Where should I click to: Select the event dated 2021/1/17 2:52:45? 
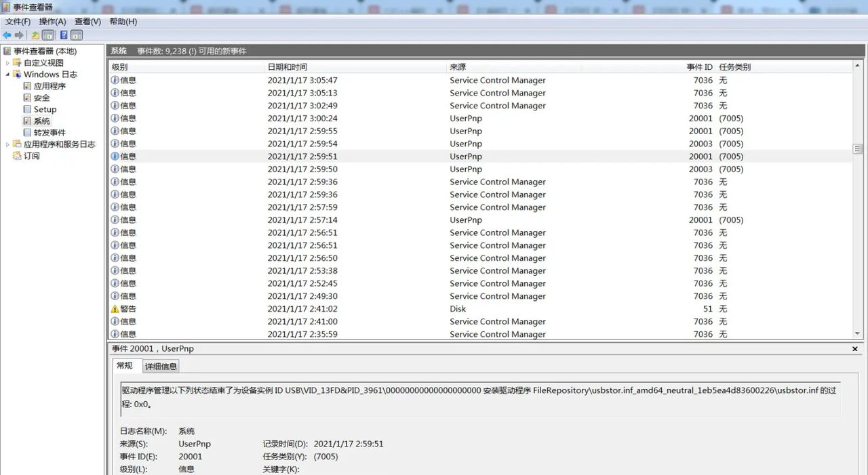[480, 284]
